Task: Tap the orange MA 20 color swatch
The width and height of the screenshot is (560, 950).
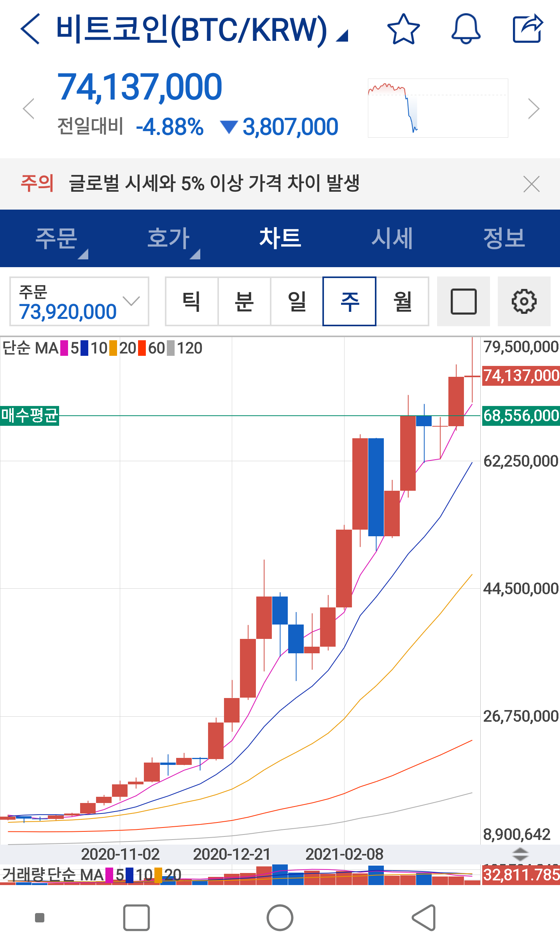Action: tap(113, 348)
